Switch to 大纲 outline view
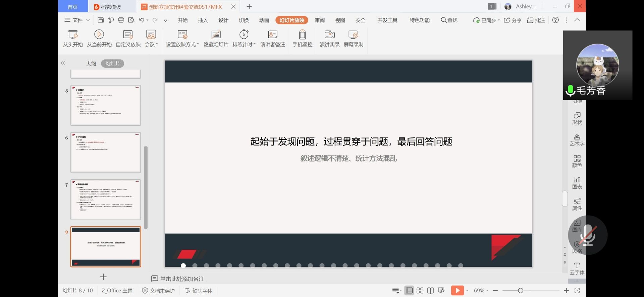The width and height of the screenshot is (644, 297). coord(91,64)
